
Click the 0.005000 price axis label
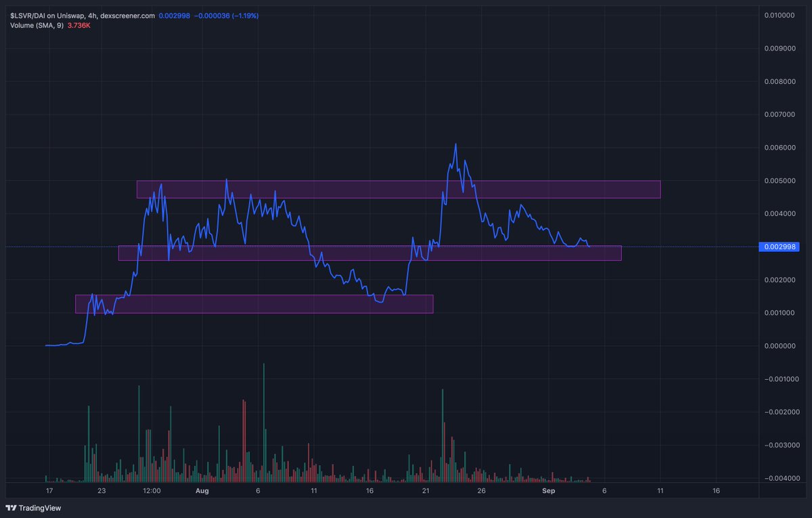778,181
